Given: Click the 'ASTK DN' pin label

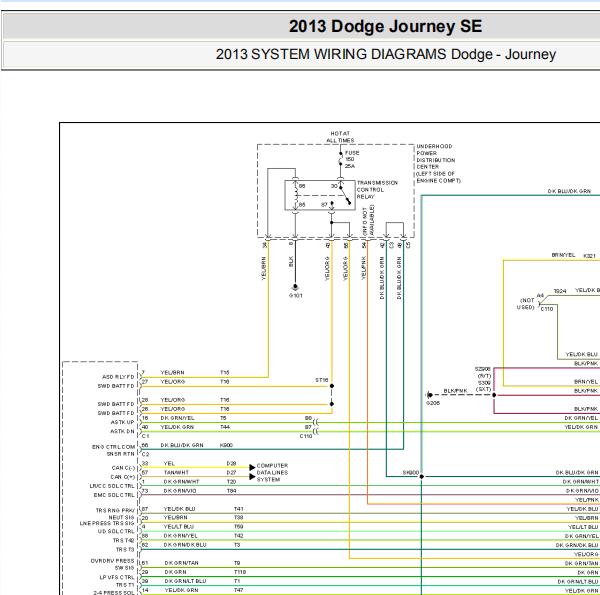Looking at the screenshot, I should [122, 431].
